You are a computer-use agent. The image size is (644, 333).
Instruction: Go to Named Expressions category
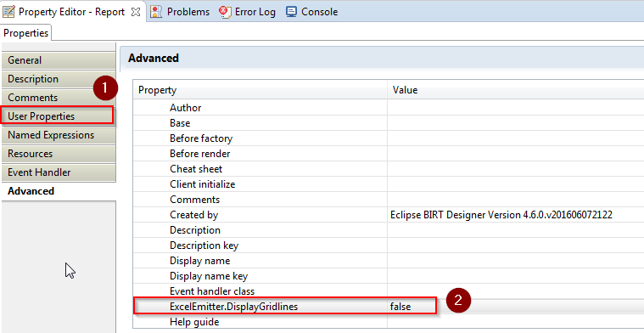[x=59, y=135]
